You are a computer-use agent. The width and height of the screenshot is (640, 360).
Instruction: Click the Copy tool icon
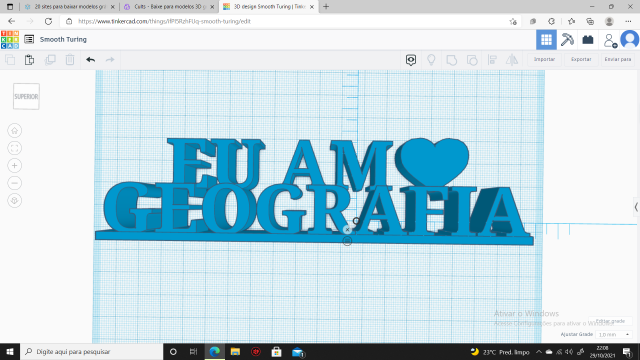[10, 60]
